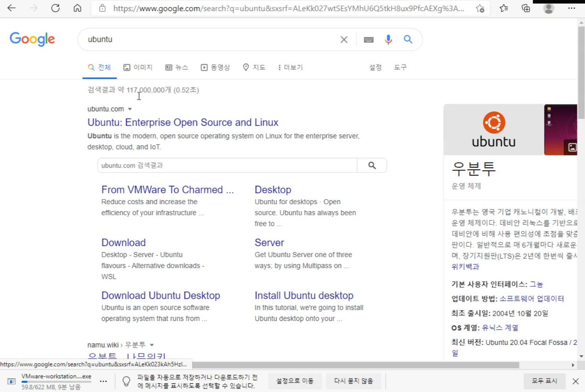Click into the Google search box with ubuntu
Screen dimensions: 585x392
[x=212, y=39]
